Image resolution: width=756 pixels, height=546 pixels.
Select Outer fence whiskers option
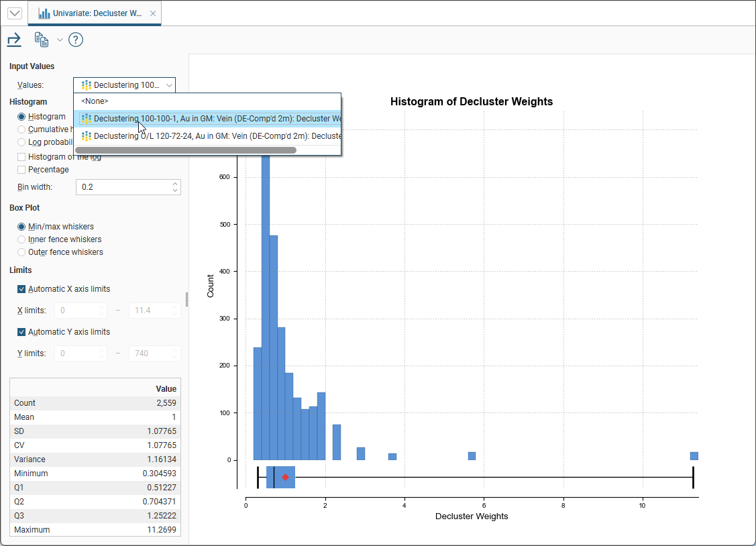22,252
